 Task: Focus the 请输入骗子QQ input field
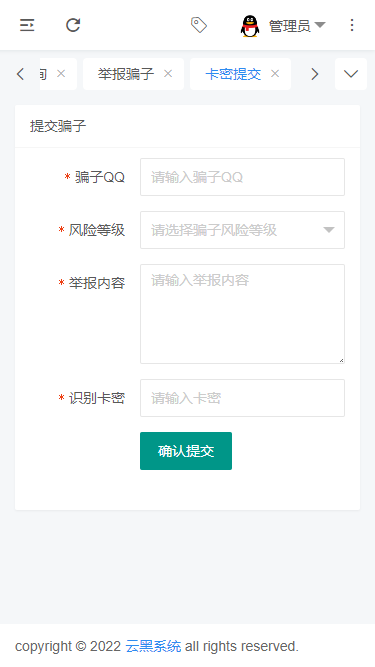tap(242, 177)
